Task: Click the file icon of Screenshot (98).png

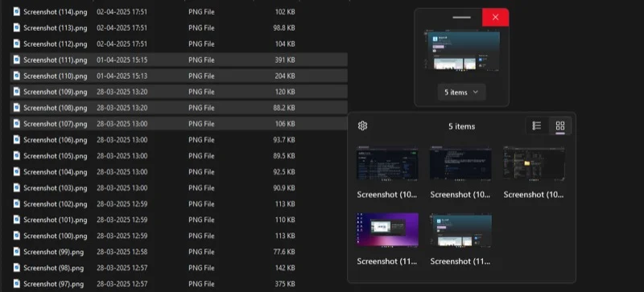Action: (16, 268)
